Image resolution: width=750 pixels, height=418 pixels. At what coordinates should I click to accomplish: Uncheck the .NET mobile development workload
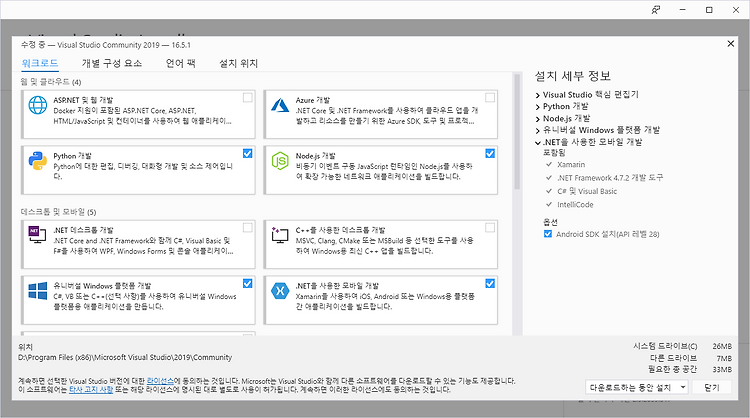490,284
